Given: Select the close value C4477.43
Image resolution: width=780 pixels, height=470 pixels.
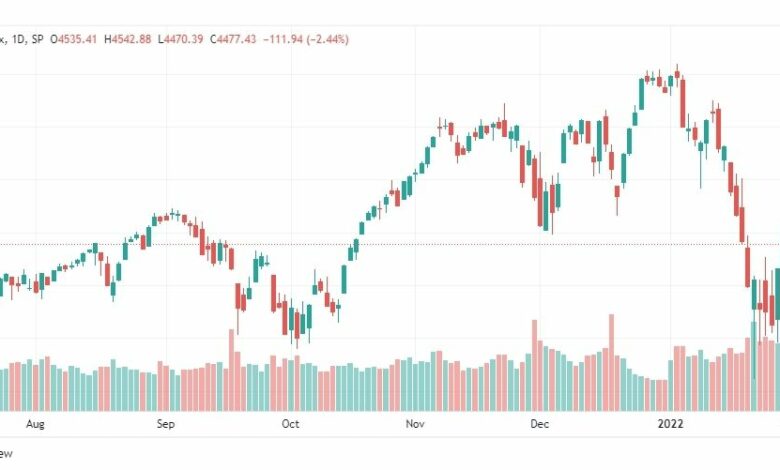Looking at the screenshot, I should coord(233,39).
